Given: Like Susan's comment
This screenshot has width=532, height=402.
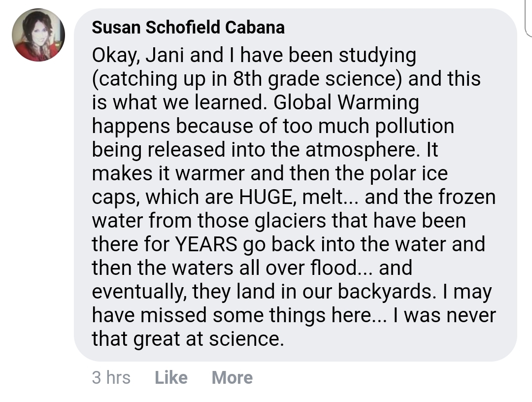Looking at the screenshot, I should 171,377.
